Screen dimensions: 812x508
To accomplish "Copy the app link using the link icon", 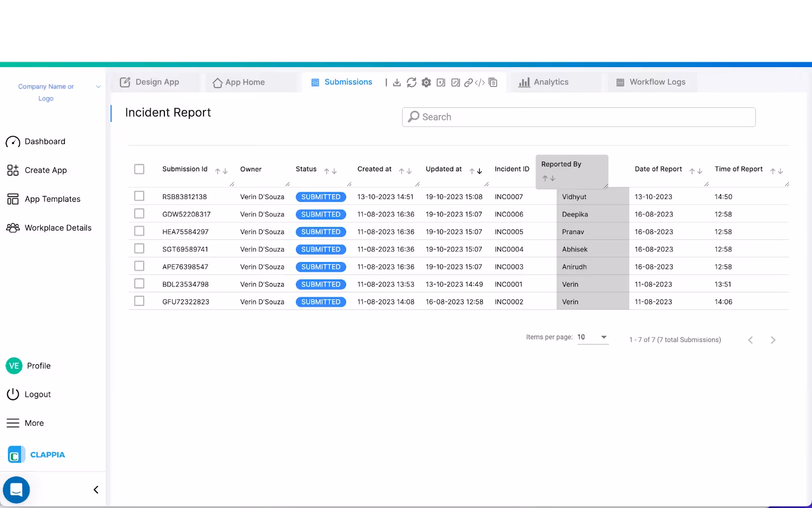I will [x=468, y=82].
